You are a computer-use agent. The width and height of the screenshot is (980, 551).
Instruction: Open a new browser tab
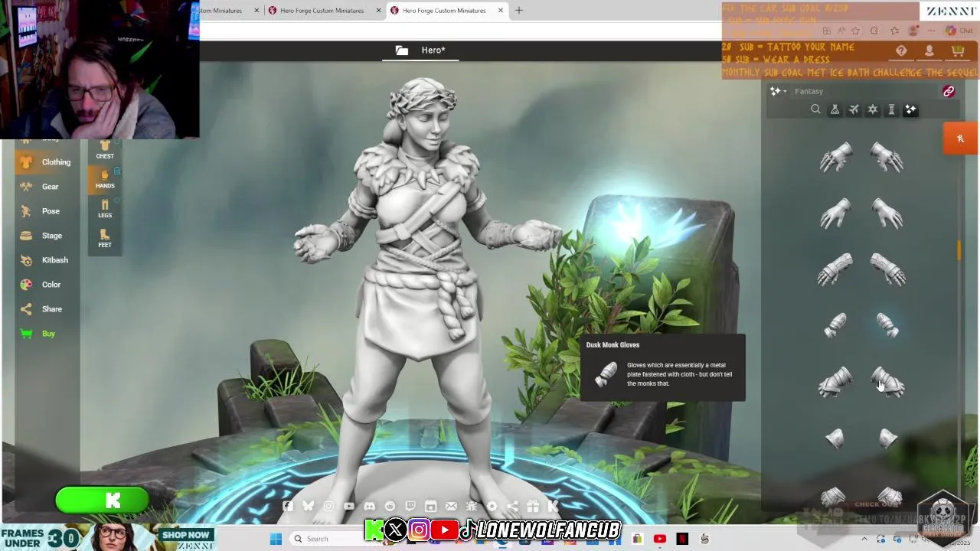(x=518, y=11)
